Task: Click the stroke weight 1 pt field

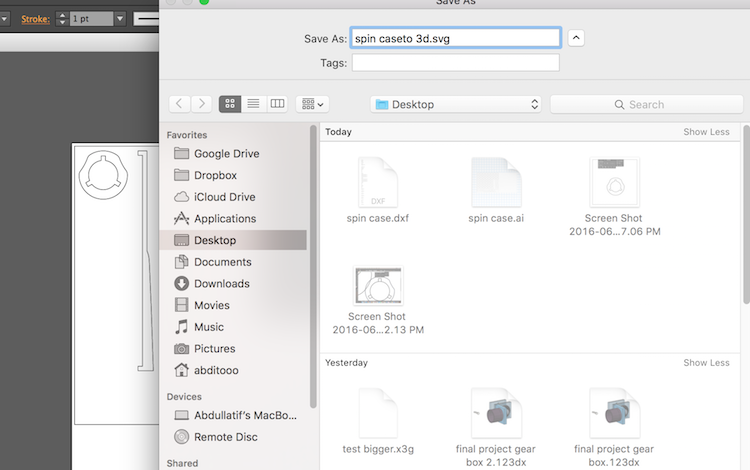Action: (x=92, y=19)
